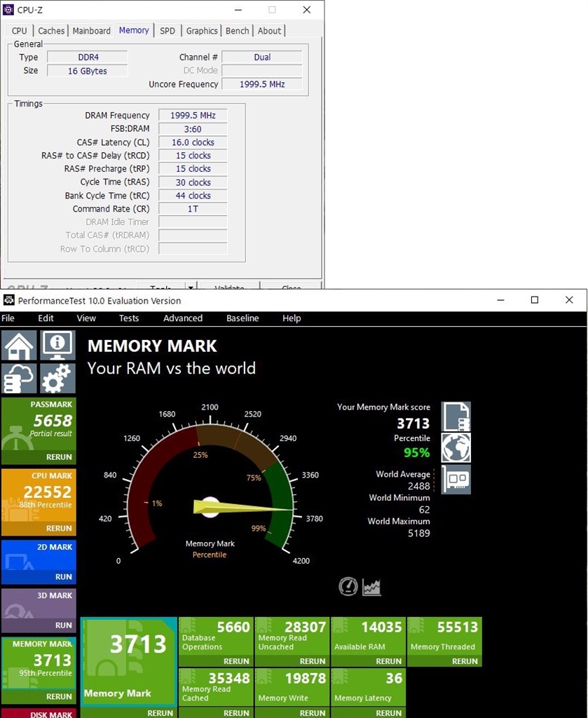Click the World Minimum 62 value
This screenshot has width=588, height=718.
pyautogui.click(x=424, y=510)
